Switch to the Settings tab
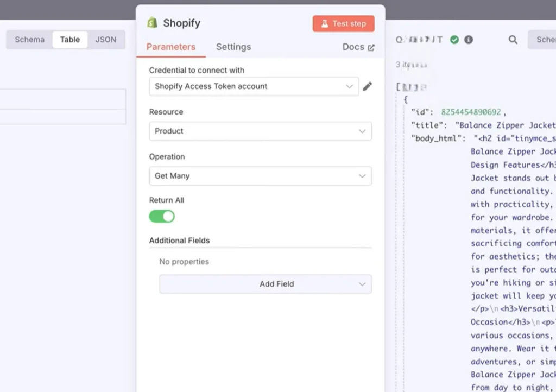The height and width of the screenshot is (392, 556). pyautogui.click(x=233, y=47)
